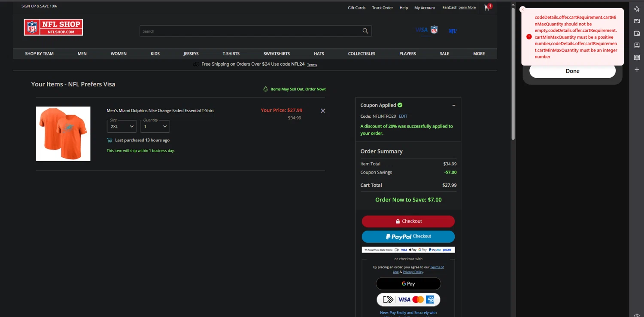Open the Track Order link

click(383, 8)
